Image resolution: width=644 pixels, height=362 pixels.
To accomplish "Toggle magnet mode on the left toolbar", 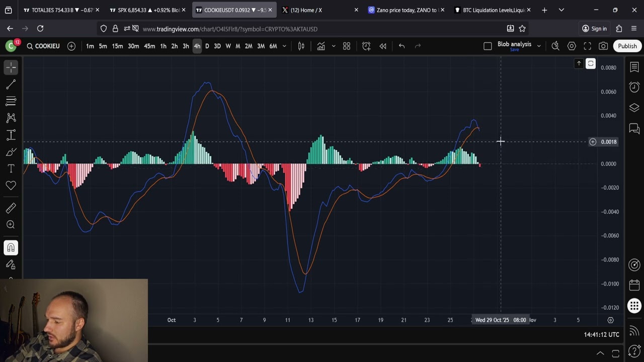I will [x=11, y=247].
